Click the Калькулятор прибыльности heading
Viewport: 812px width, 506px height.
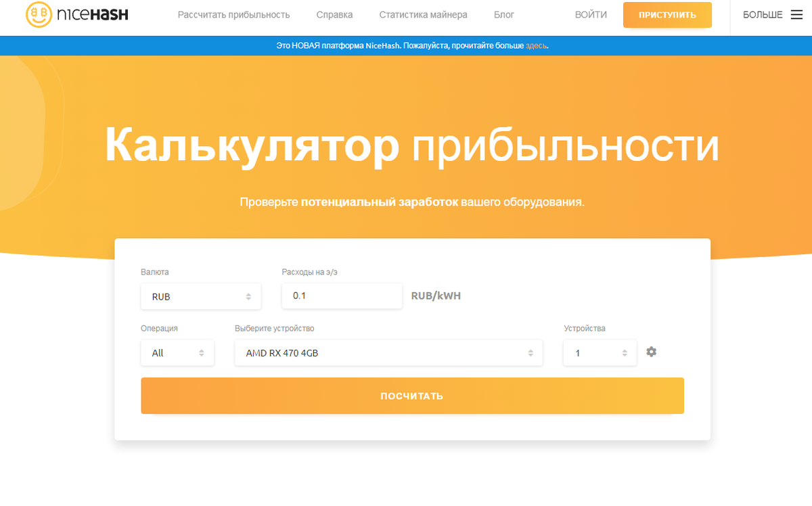click(411, 145)
